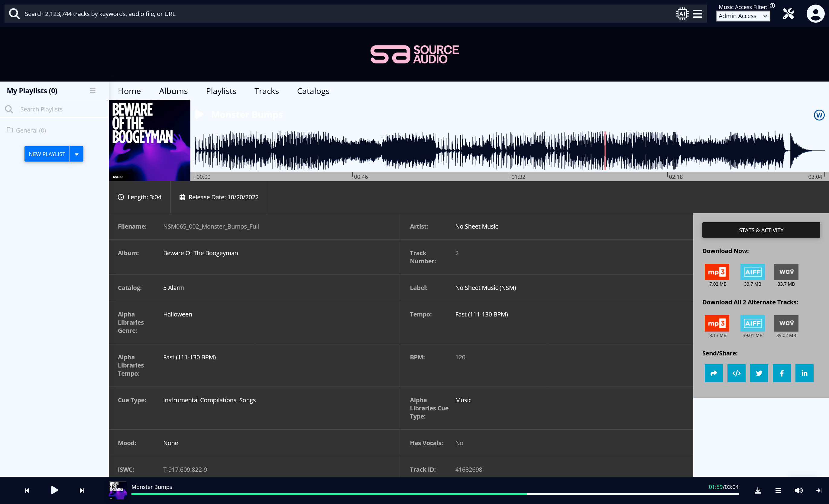Open the 5 Alarm catalog link
The width and height of the screenshot is (829, 504).
[173, 287]
